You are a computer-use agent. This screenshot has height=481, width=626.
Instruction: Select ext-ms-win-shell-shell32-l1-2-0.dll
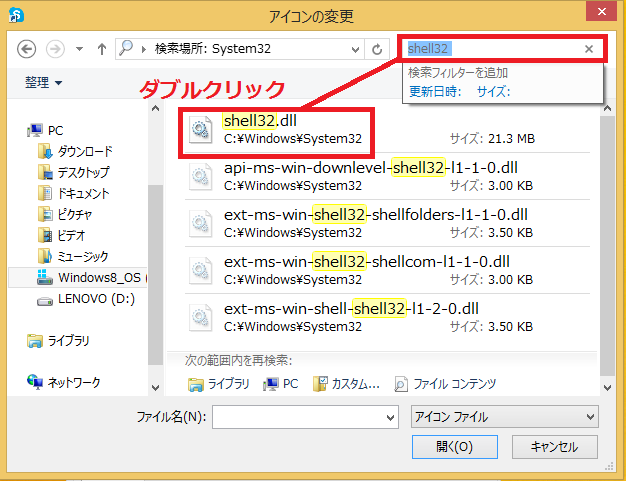click(387, 317)
